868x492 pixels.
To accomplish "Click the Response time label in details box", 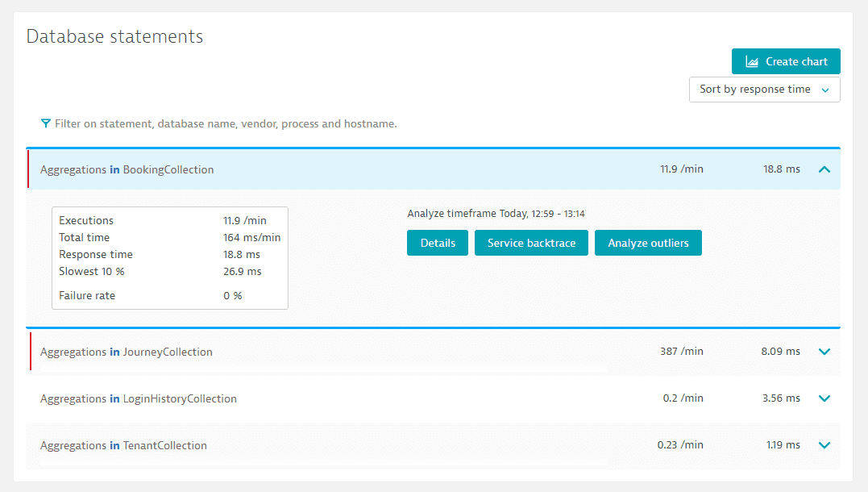I will click(x=96, y=254).
